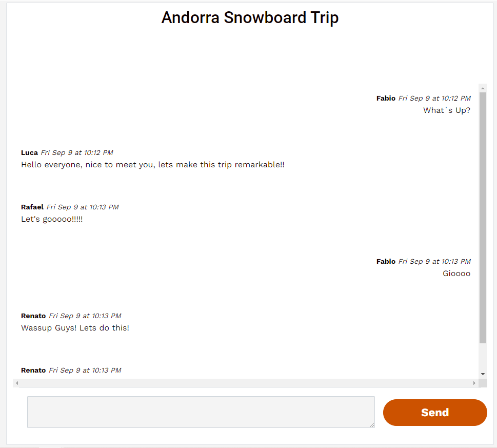497x448 pixels.
Task: Click the timestamp beside Rafael's name
Action: 83,207
